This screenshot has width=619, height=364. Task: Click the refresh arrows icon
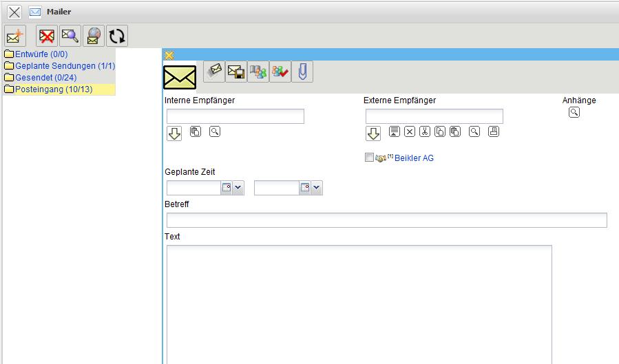point(117,36)
